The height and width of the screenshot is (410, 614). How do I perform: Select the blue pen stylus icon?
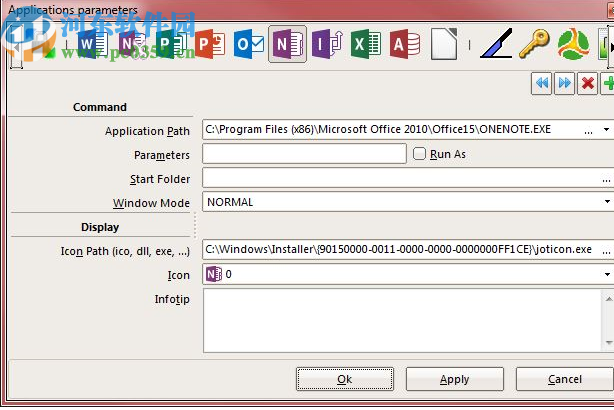(496, 43)
